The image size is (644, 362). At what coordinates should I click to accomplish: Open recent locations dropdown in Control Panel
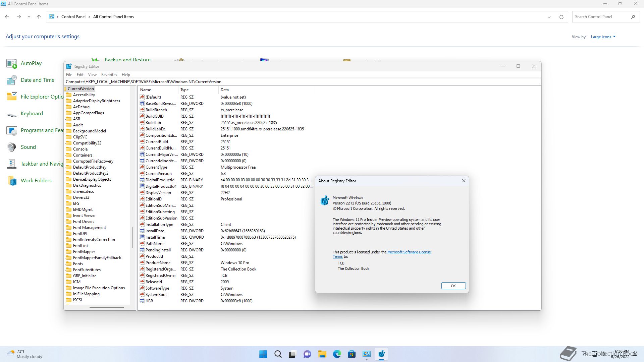point(29,17)
